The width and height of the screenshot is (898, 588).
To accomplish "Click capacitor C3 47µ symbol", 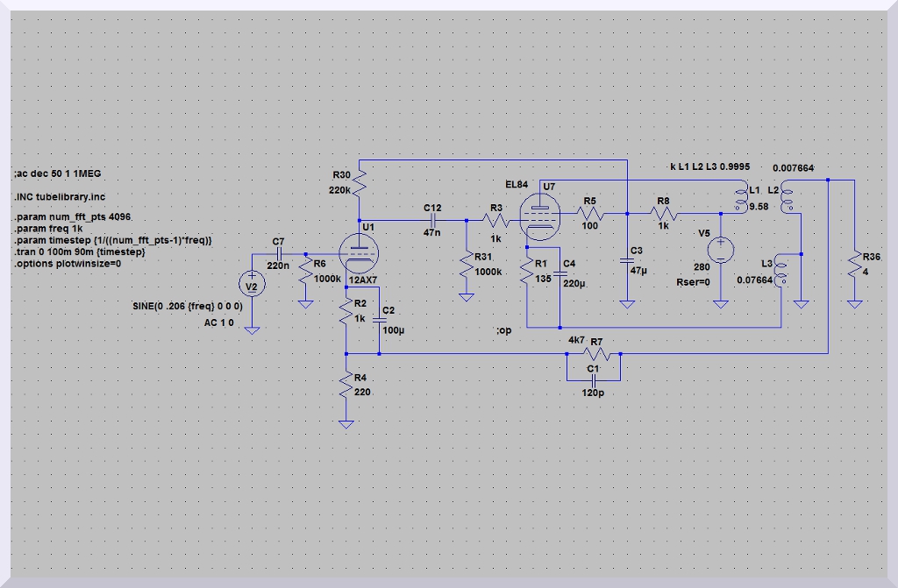I will coord(627,260).
